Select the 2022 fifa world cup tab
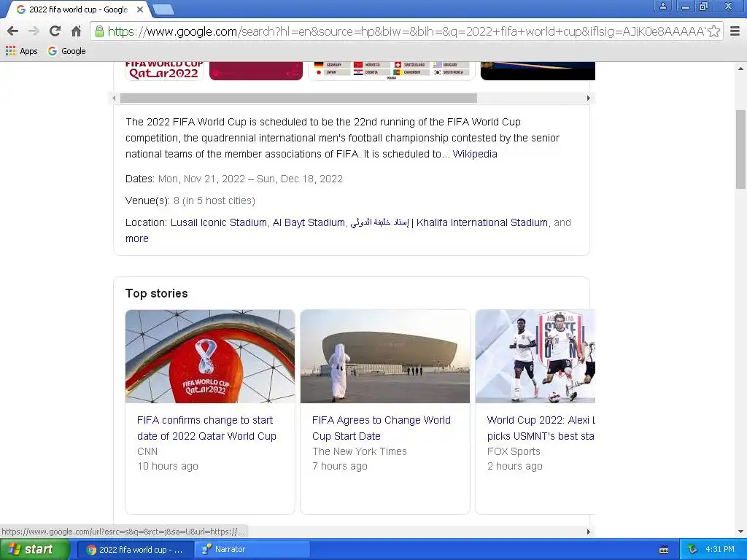The width and height of the screenshot is (747, 560). 79,9
